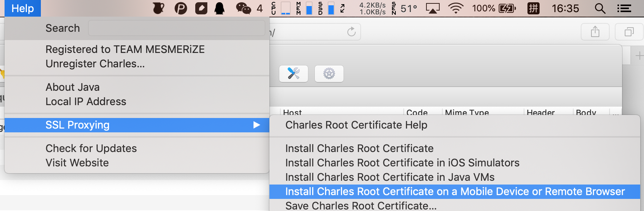Open Notification Center list icon
Viewport: 644px width, 211px height.
(x=624, y=8)
